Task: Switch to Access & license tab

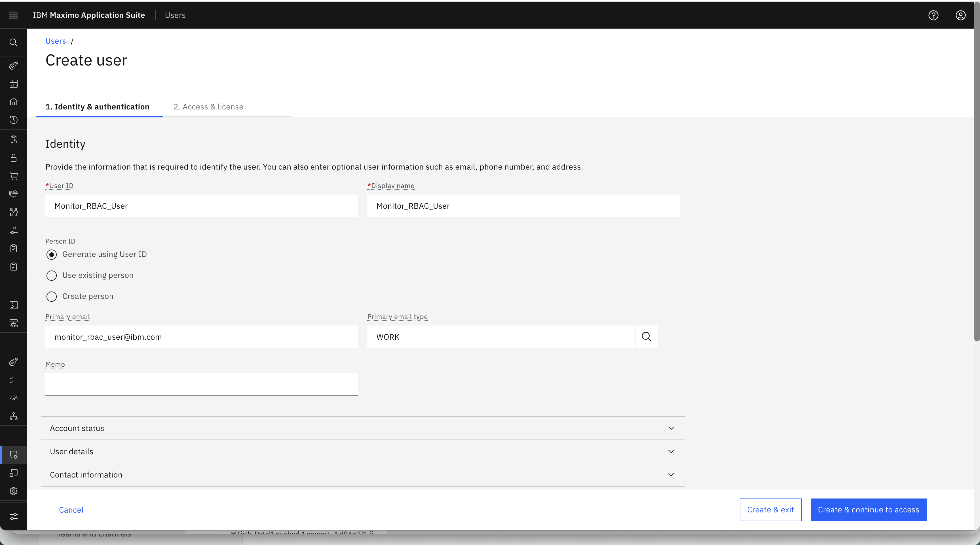Action: (x=208, y=107)
